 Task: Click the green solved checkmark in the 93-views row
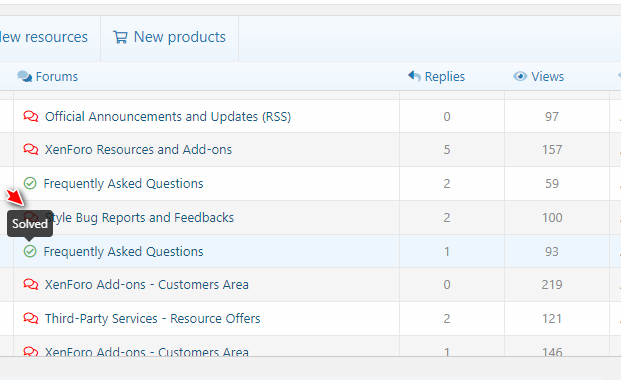(30, 251)
